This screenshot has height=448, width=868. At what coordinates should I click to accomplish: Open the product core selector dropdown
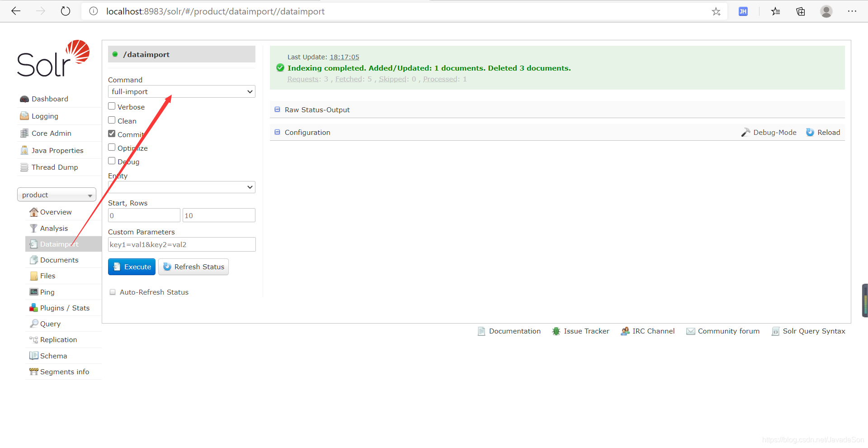point(57,195)
